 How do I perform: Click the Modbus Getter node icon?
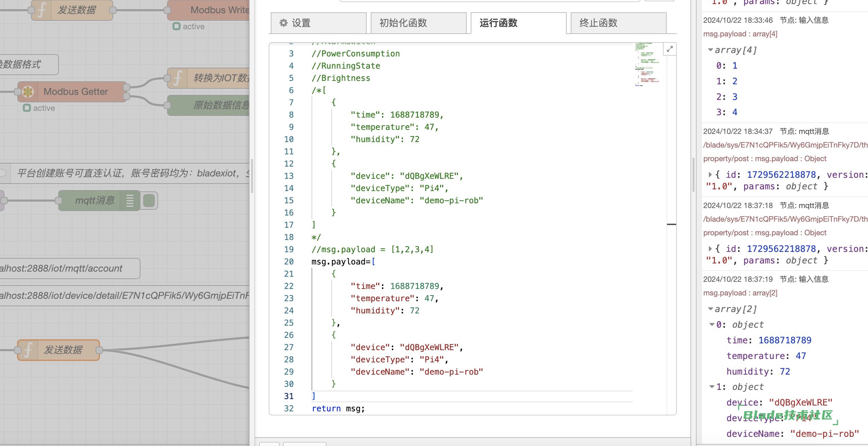coord(29,91)
